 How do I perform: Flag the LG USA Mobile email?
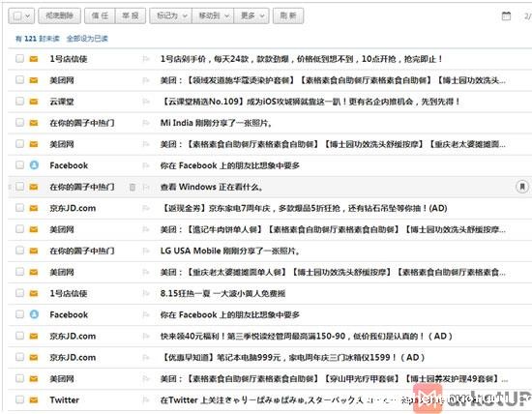[146, 251]
